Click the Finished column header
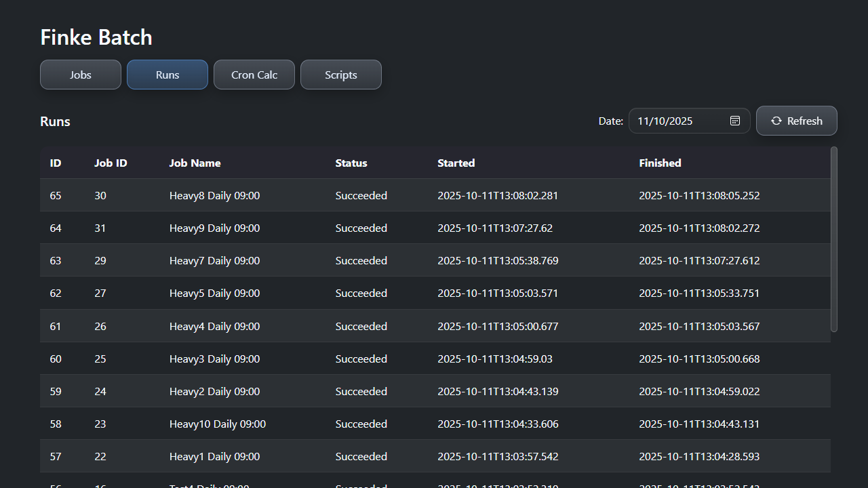Image resolution: width=868 pixels, height=488 pixels. coord(660,163)
